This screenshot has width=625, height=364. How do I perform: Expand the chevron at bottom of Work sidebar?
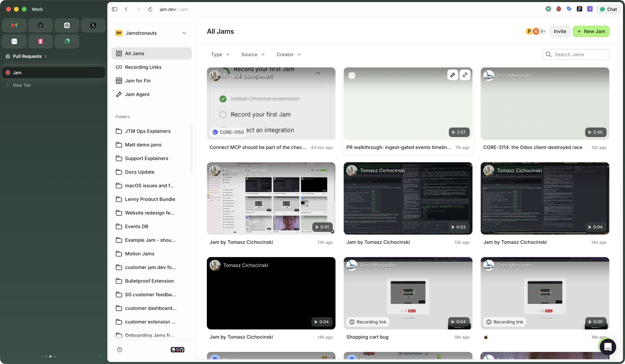[100, 357]
